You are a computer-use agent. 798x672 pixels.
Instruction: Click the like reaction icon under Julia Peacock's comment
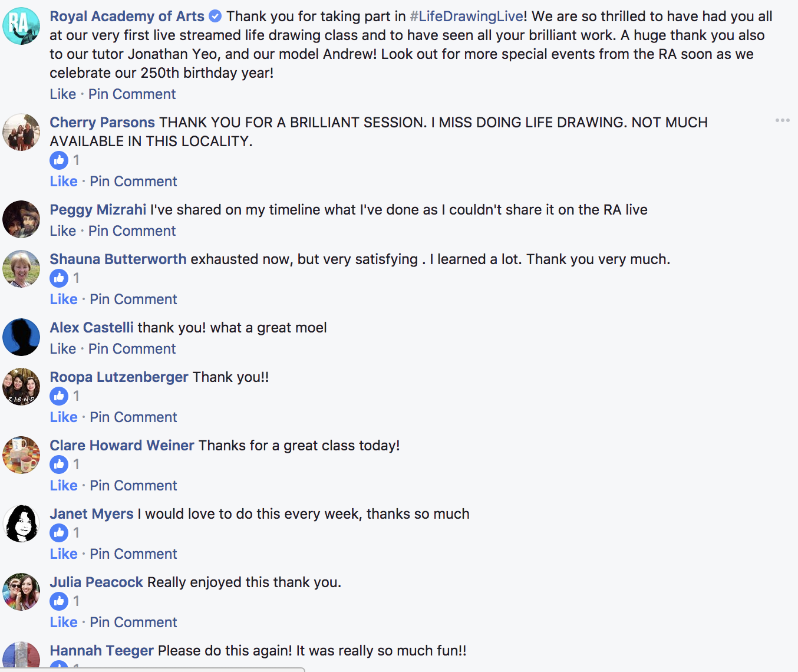point(59,601)
